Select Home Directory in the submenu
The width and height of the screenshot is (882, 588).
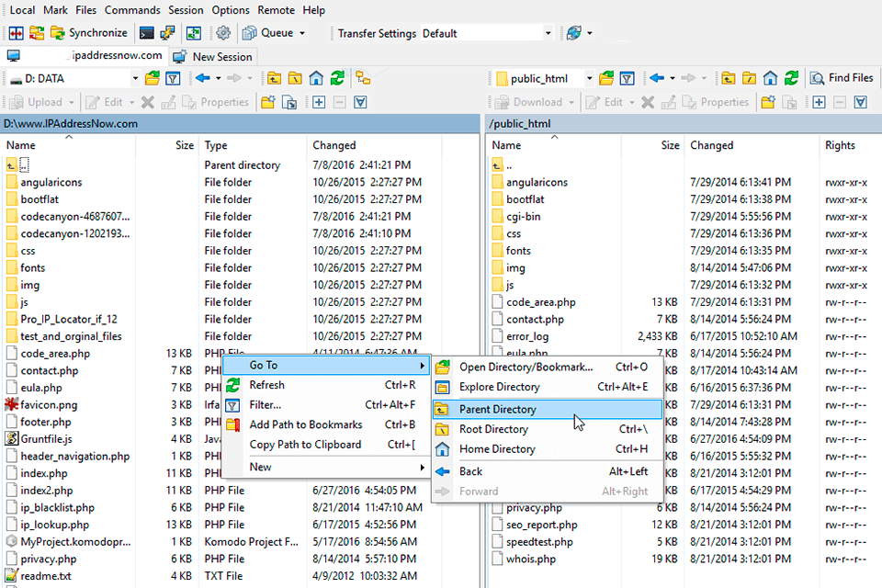coord(547,449)
